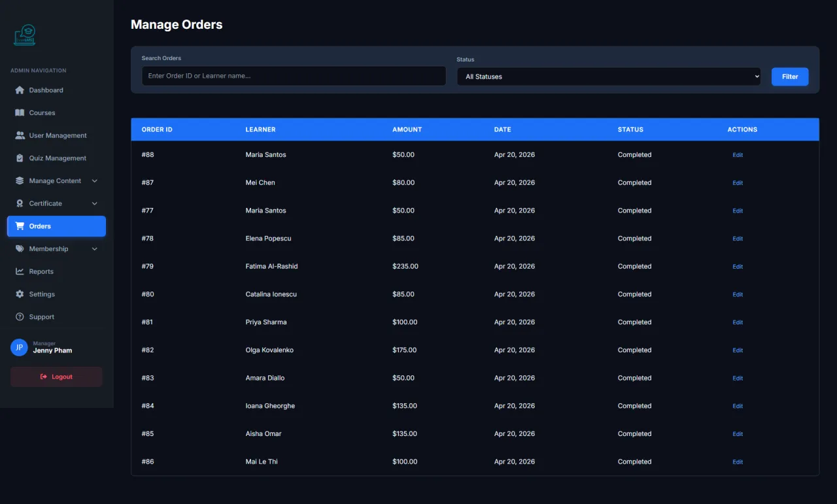837x504 pixels.
Task: Click learner name Aisha Omar
Action: tap(264, 434)
